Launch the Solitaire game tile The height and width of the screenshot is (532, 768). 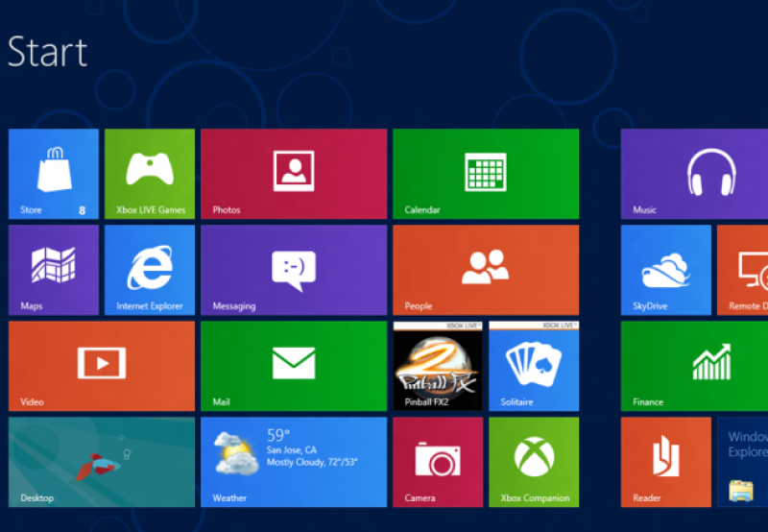pyautogui.click(x=534, y=366)
